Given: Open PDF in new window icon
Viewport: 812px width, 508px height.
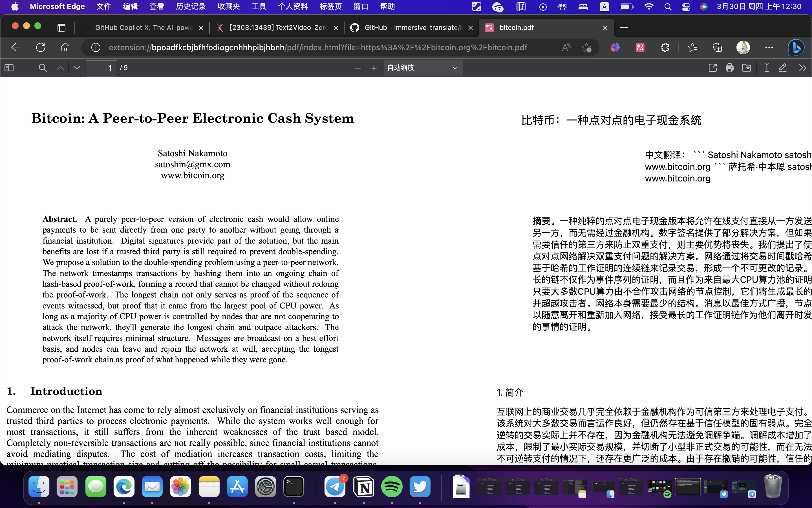Looking at the screenshot, I should tap(712, 68).
